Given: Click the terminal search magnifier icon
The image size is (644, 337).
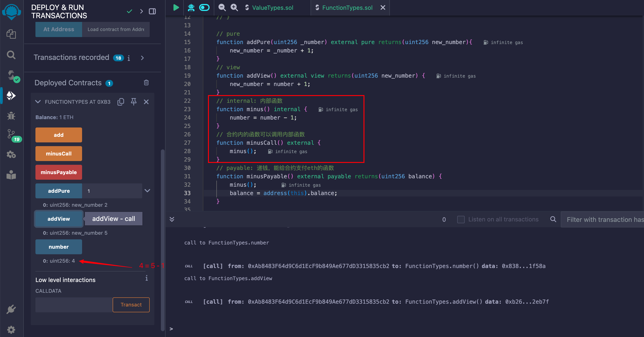Looking at the screenshot, I should click(553, 219).
